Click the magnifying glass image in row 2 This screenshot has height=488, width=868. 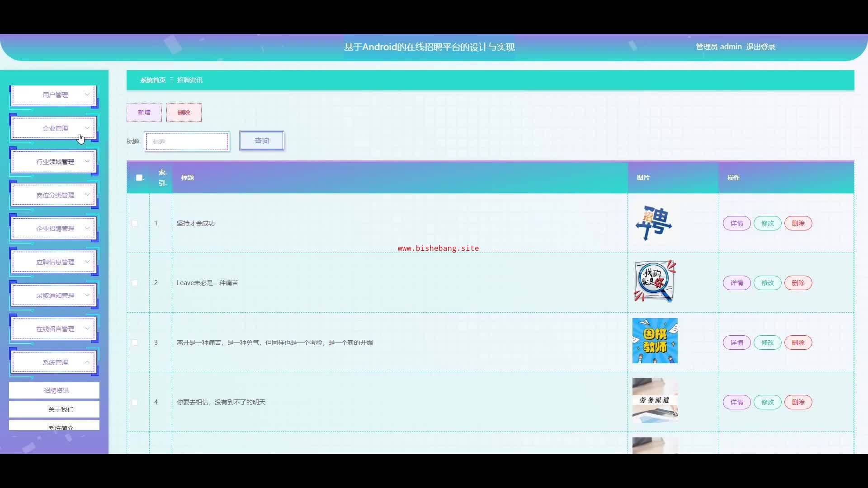click(655, 282)
